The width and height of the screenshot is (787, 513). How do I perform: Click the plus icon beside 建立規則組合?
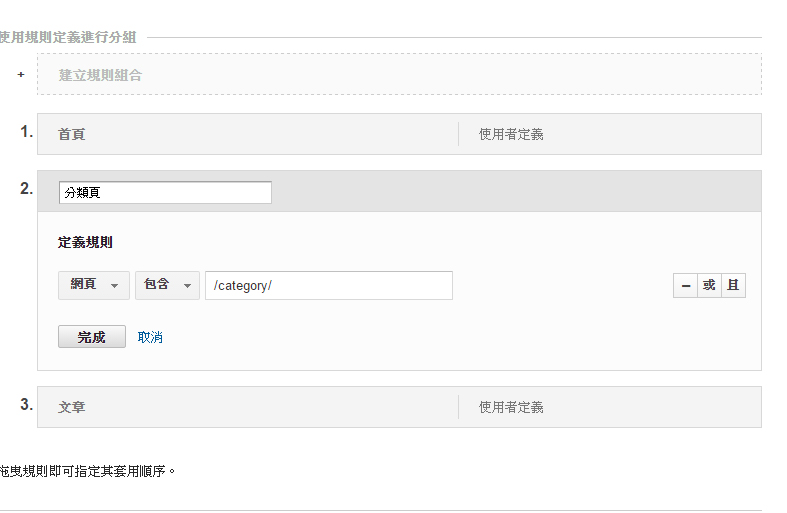click(21, 74)
